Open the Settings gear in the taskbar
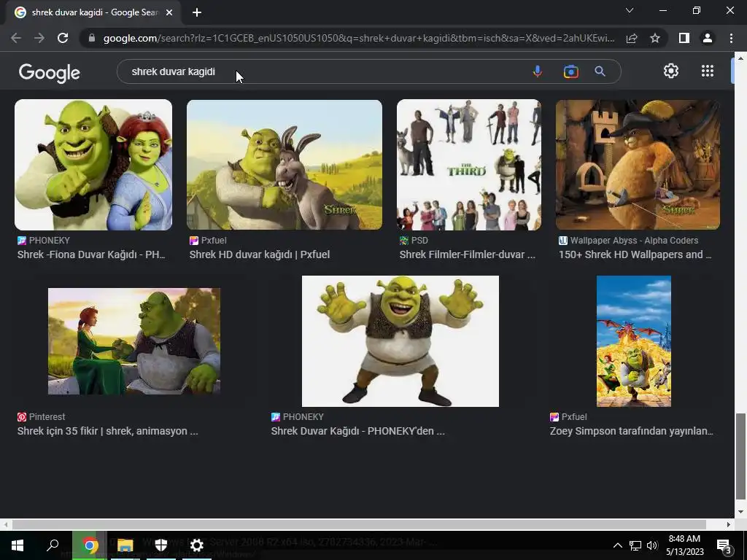The width and height of the screenshot is (747, 560). pyautogui.click(x=196, y=545)
